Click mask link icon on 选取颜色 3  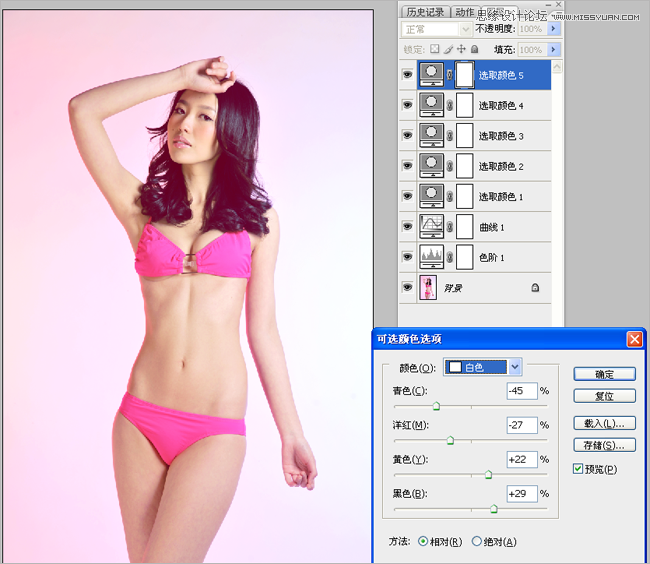[x=450, y=136]
